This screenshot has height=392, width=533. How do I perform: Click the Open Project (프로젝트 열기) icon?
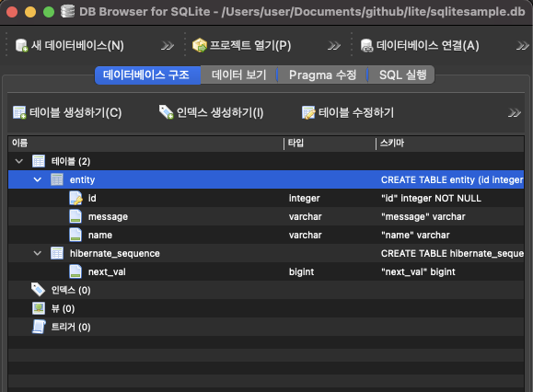point(200,45)
